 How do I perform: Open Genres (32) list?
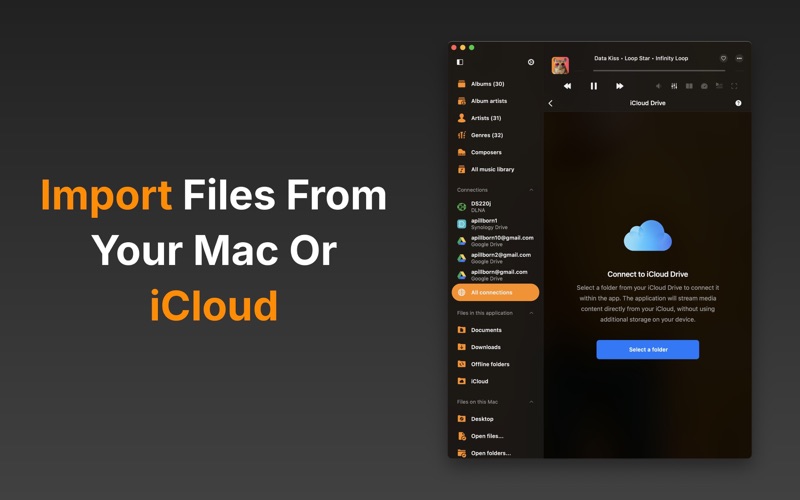pyautogui.click(x=495, y=135)
